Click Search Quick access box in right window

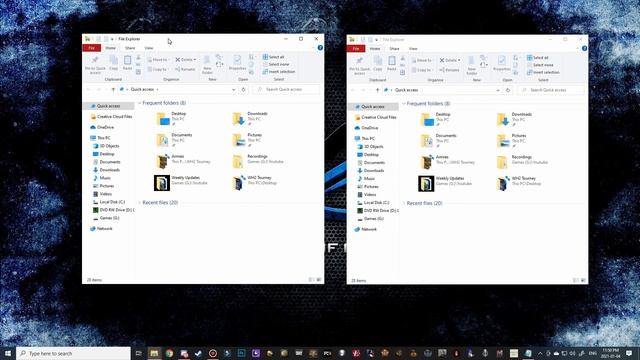point(551,90)
